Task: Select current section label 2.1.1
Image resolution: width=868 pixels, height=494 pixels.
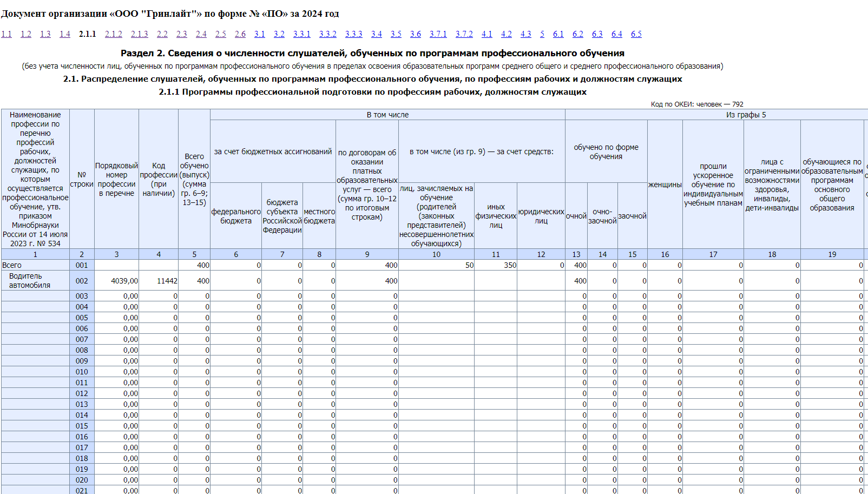Action: (88, 34)
